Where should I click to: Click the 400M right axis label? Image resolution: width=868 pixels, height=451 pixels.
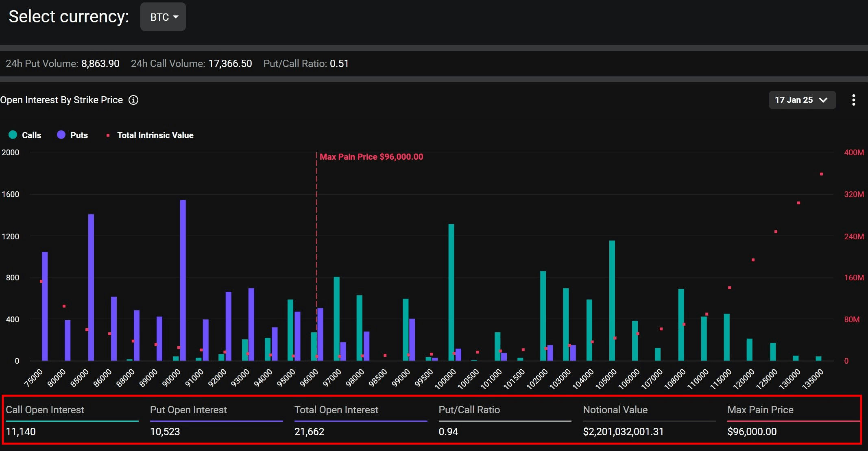854,152
